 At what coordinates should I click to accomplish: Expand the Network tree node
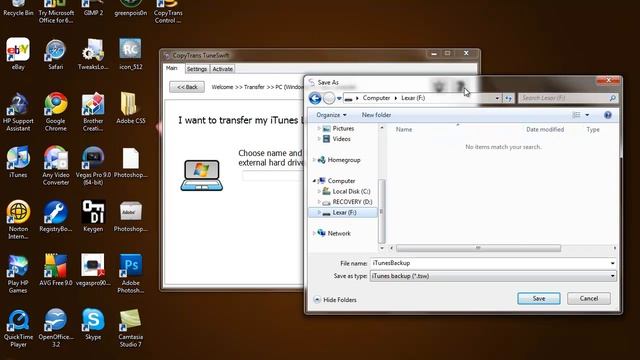[314, 233]
